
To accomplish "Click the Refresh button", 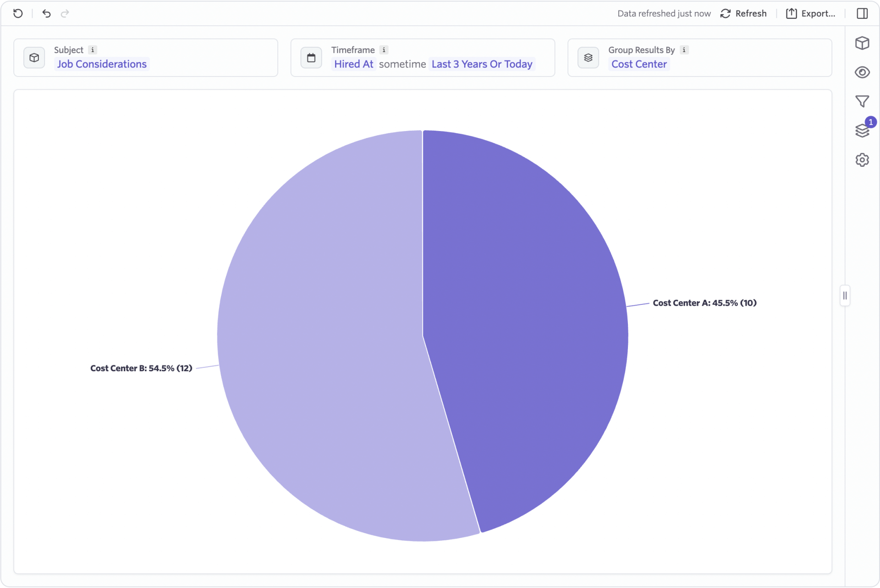I will [743, 13].
